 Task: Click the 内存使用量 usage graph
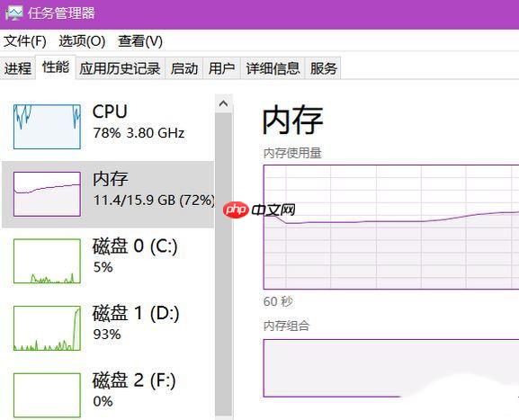pyautogui.click(x=391, y=227)
